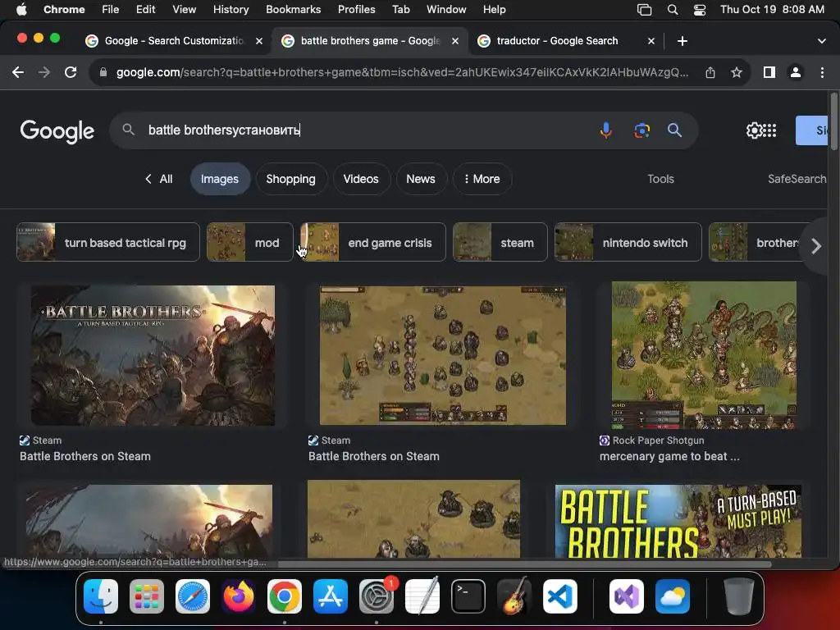Filter images by the steam chip
The image size is (840, 630).
pyautogui.click(x=500, y=243)
